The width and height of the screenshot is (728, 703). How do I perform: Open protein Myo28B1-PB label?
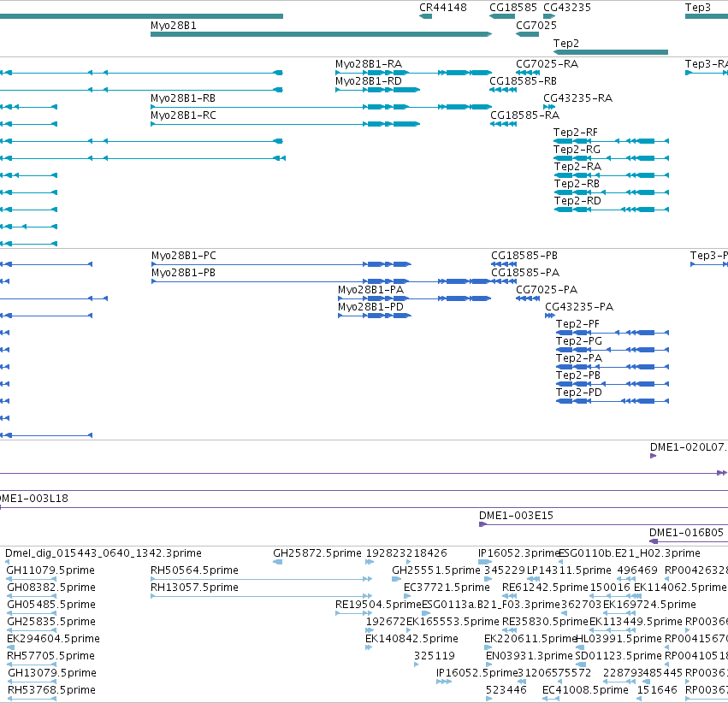(x=183, y=274)
